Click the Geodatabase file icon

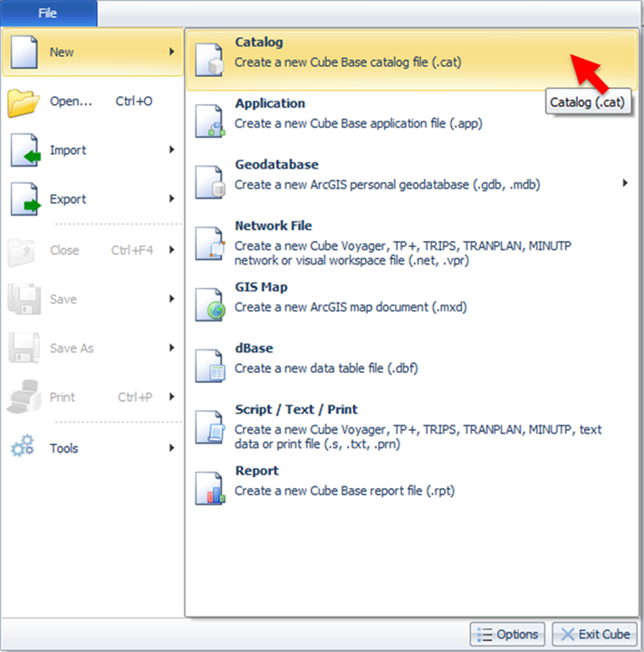tap(209, 182)
